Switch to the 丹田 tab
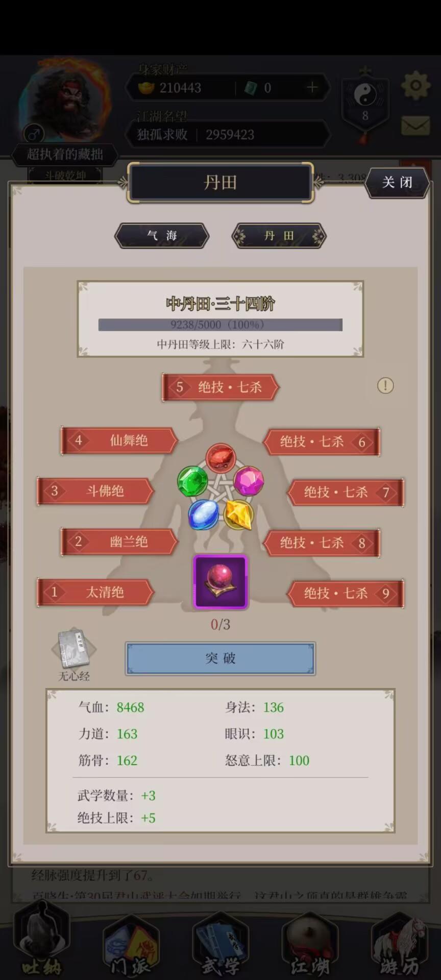Image resolution: width=441 pixels, height=980 pixels. pyautogui.click(x=279, y=236)
